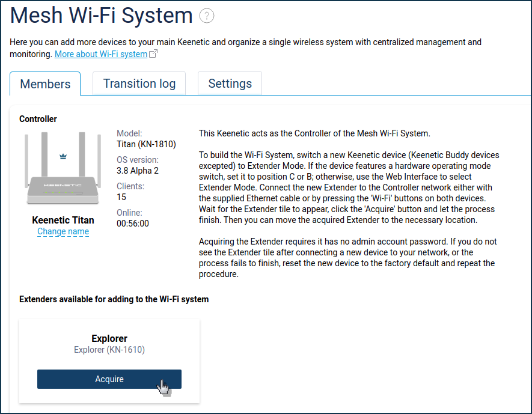Click the external-link icon after More about Wi-Fi system
532x414 pixels.
pos(153,53)
